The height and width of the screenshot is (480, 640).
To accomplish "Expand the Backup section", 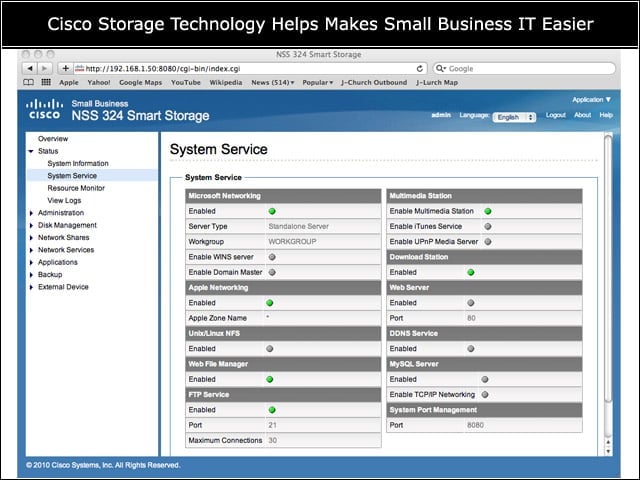I will pos(31,275).
